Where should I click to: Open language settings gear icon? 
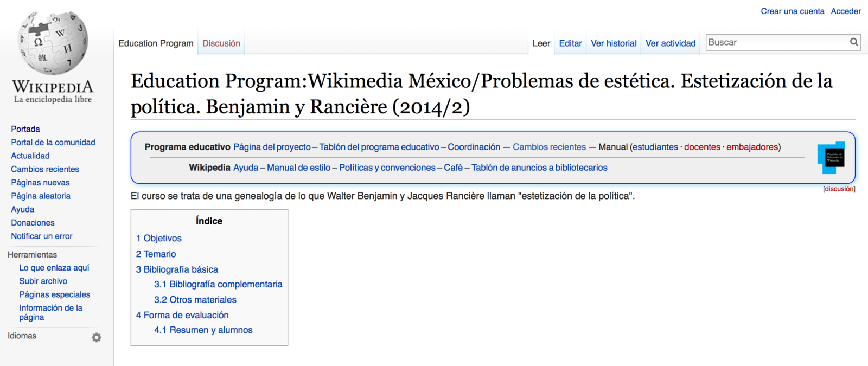pyautogui.click(x=97, y=337)
